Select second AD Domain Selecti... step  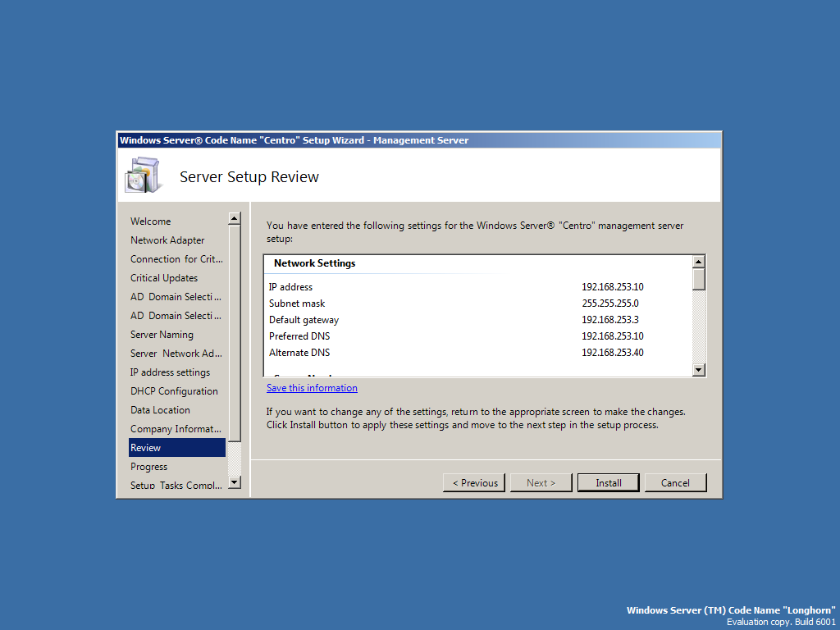176,316
